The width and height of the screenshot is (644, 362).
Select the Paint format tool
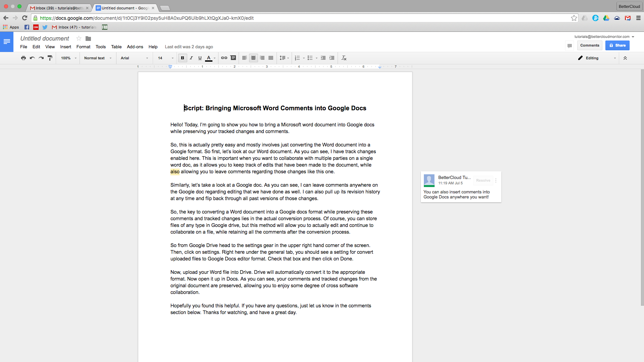tap(50, 58)
